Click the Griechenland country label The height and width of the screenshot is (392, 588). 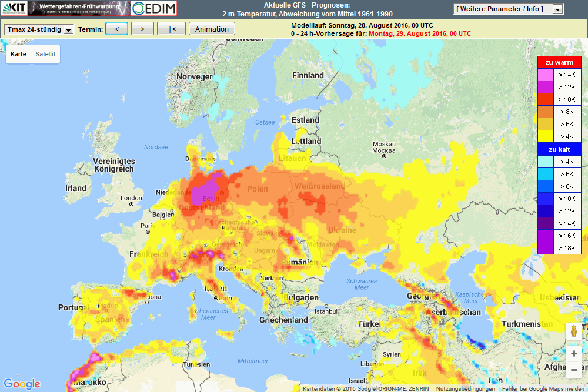pos(283,320)
